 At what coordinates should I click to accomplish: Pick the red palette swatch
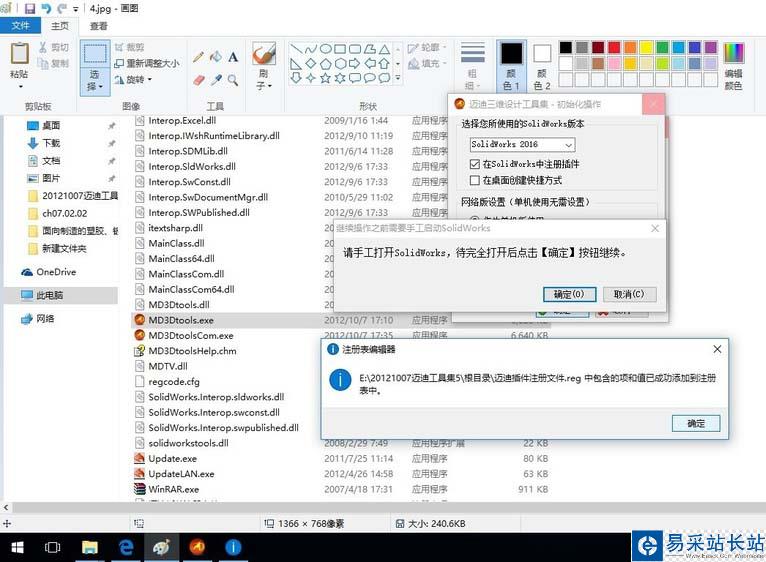click(x=615, y=47)
